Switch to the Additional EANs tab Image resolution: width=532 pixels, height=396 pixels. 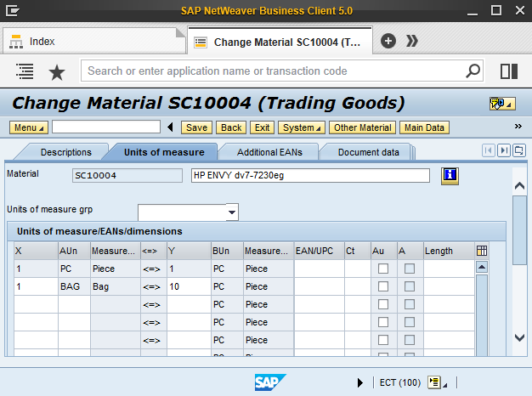[x=269, y=152]
